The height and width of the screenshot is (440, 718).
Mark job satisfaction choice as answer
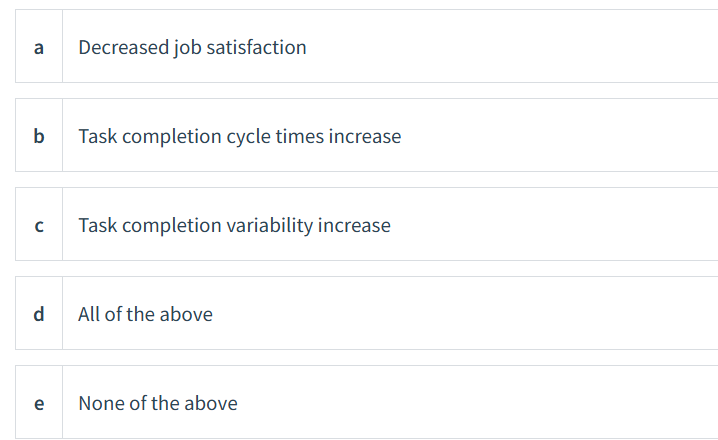(366, 46)
